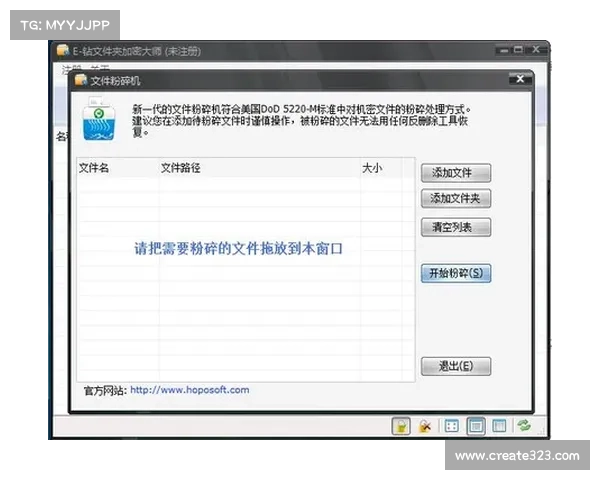600x480 pixels.
Task: Click the 添加文件 button
Action: [456, 173]
